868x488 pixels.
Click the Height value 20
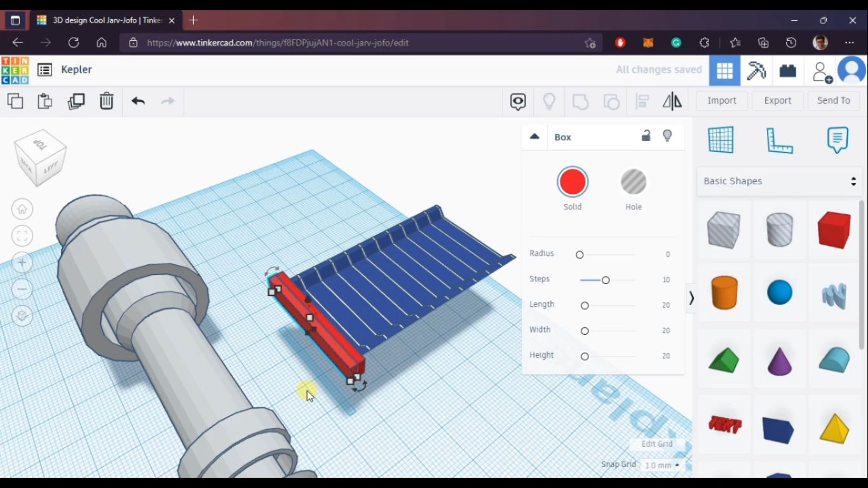(666, 356)
